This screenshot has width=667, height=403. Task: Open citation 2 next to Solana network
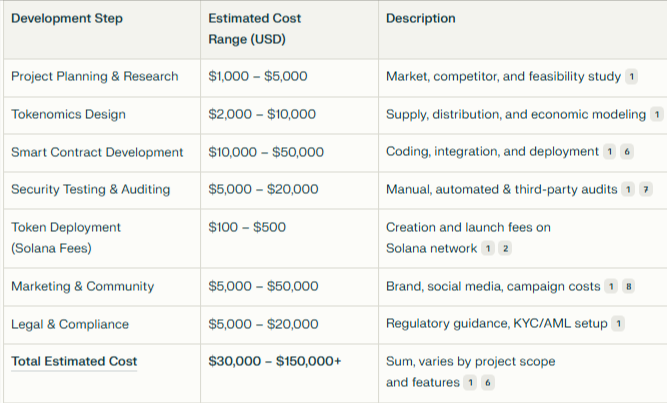pos(505,249)
